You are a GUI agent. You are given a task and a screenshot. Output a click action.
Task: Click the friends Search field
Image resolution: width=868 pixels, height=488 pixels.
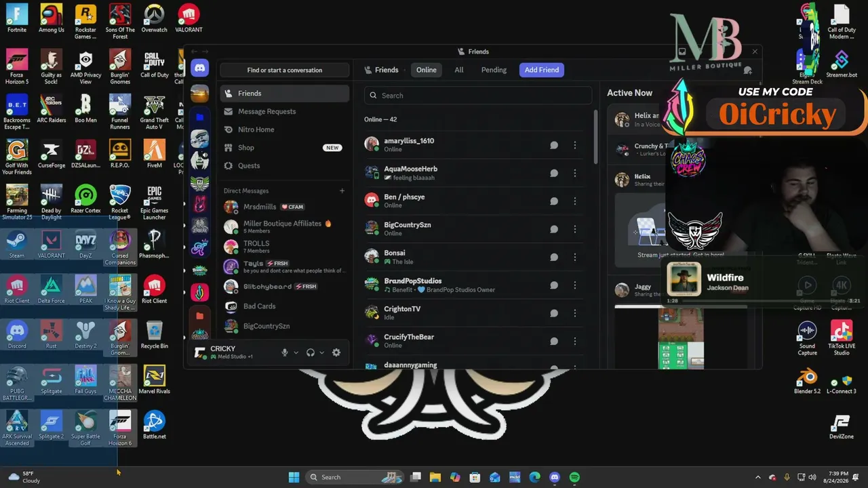[x=478, y=96]
